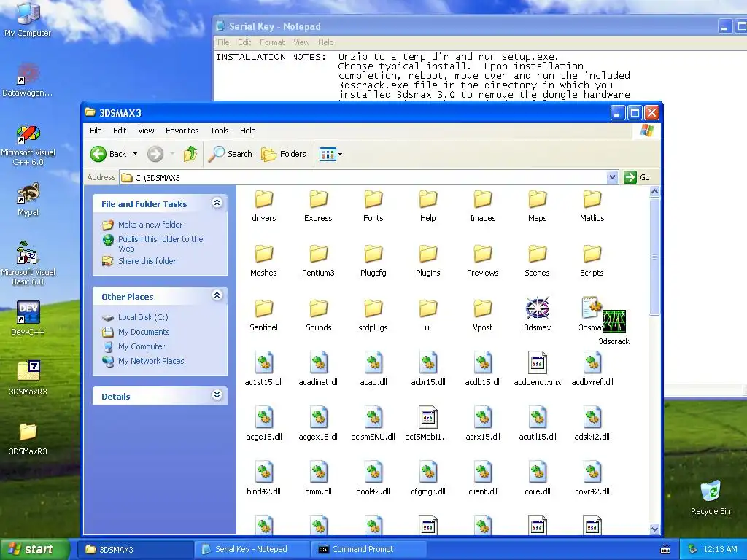Open the View menu in Explorer
747x560 pixels.
tap(146, 131)
